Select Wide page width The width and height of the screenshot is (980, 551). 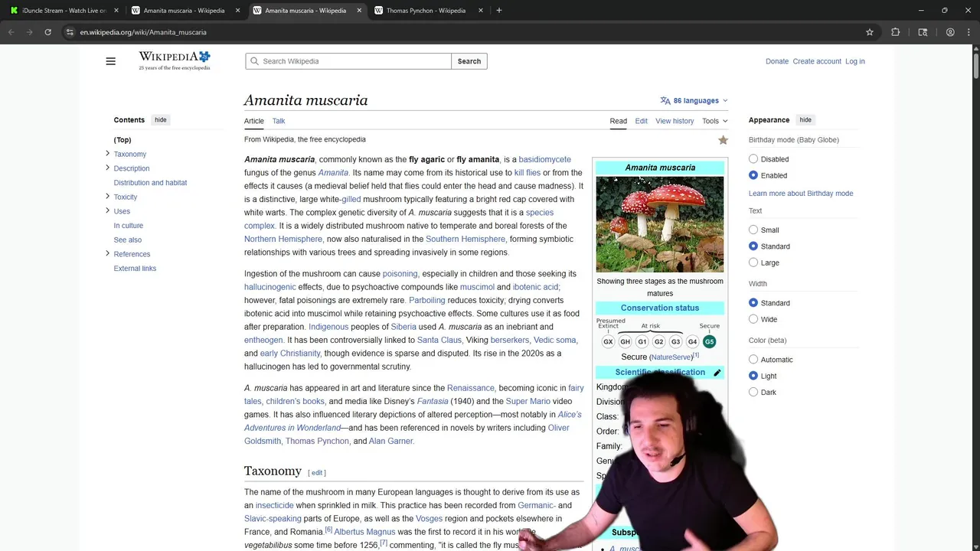753,319
